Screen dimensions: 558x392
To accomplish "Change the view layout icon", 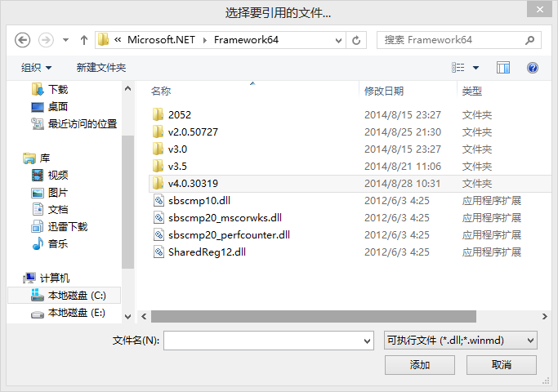I will click(458, 68).
